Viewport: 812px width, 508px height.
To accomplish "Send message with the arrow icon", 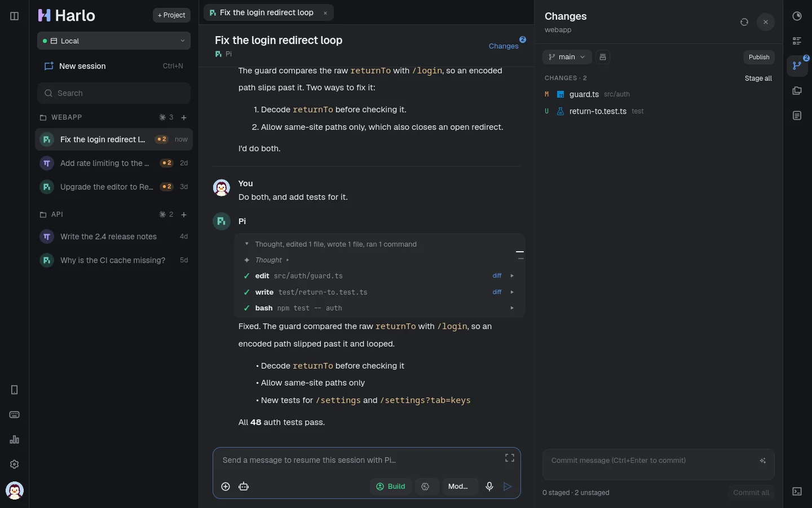I will [508, 487].
